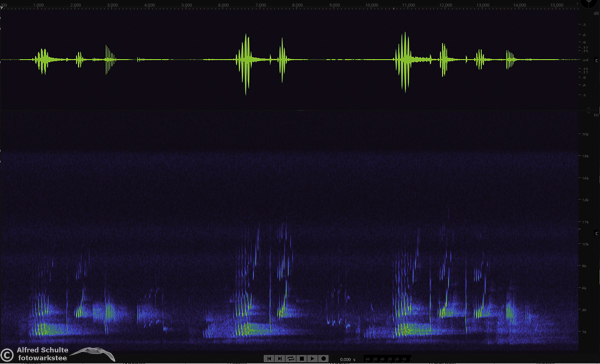
Task: Click the playhead marker at timeline start
Action: pos(2,7)
